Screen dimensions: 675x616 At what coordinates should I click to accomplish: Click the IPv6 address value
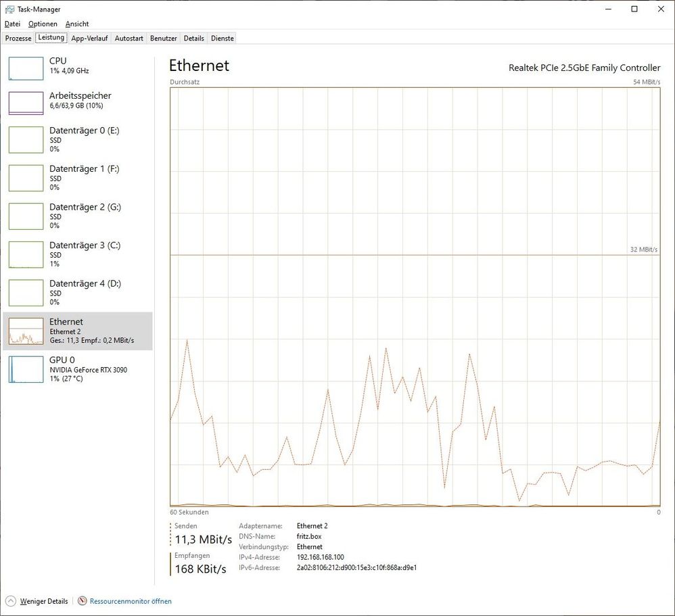pos(356,568)
